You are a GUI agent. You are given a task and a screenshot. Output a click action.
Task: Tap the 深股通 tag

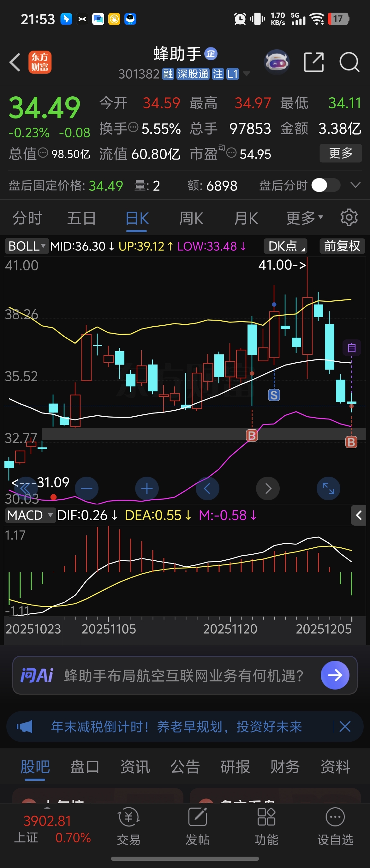pyautogui.click(x=193, y=74)
